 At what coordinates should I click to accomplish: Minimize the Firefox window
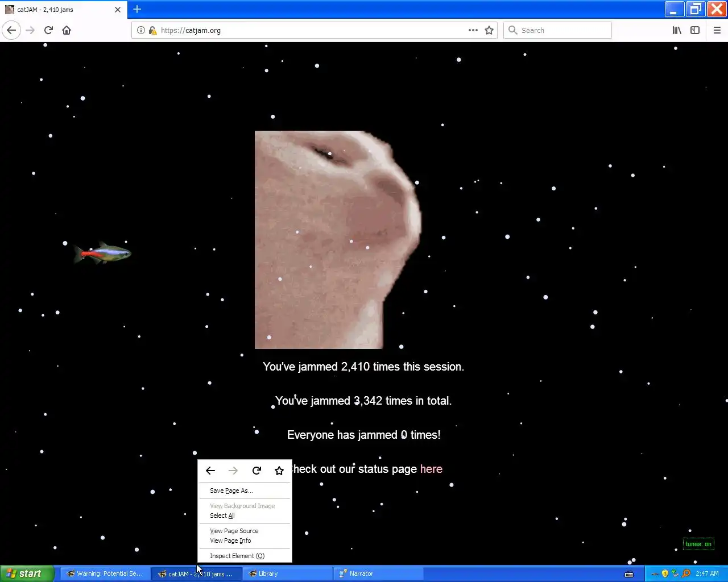click(674, 9)
